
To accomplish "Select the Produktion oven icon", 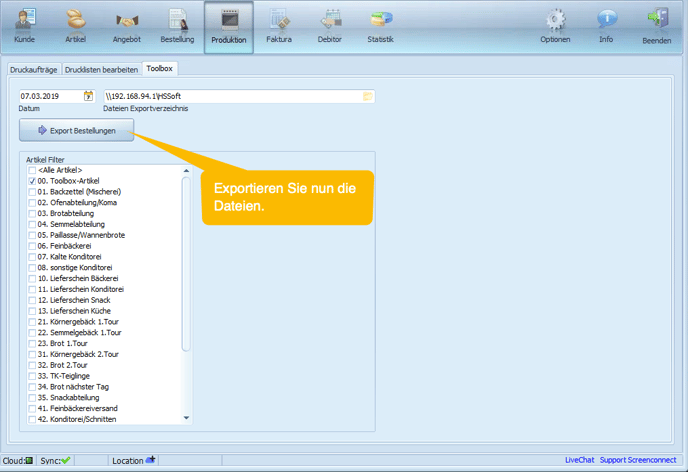I will 229,20.
